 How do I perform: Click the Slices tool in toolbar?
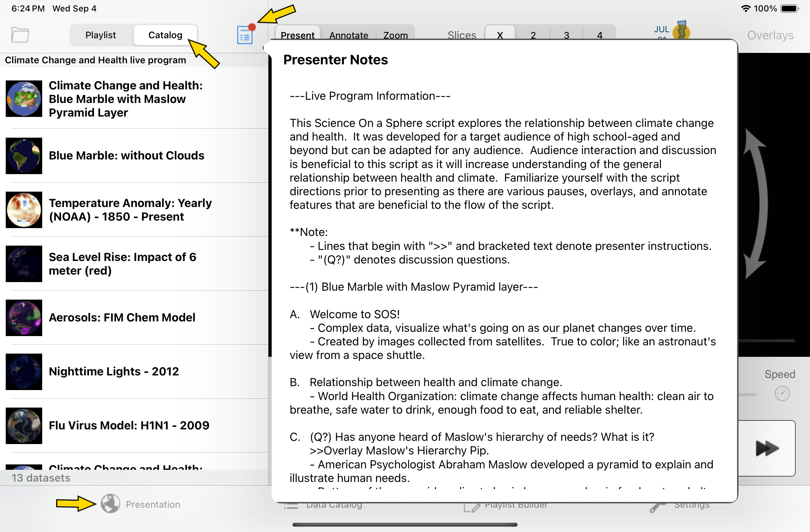462,35
